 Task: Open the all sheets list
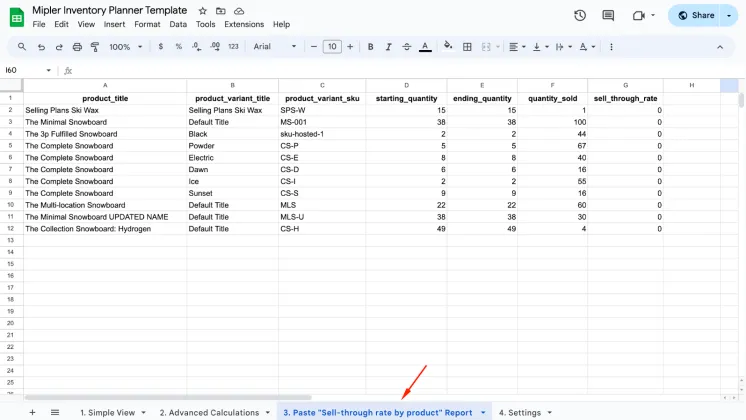pos(55,412)
